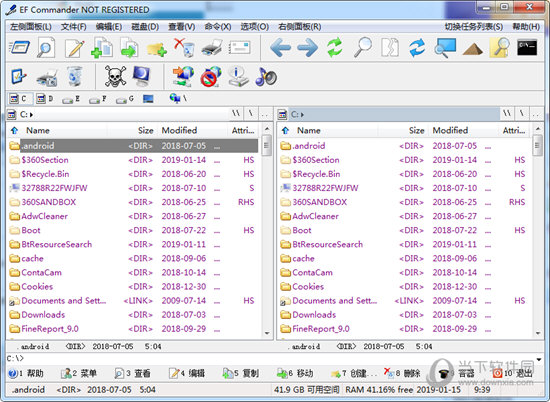This screenshot has width=550, height=402.
Task: Click the edit notepad with pencil icon
Action: click(x=74, y=48)
